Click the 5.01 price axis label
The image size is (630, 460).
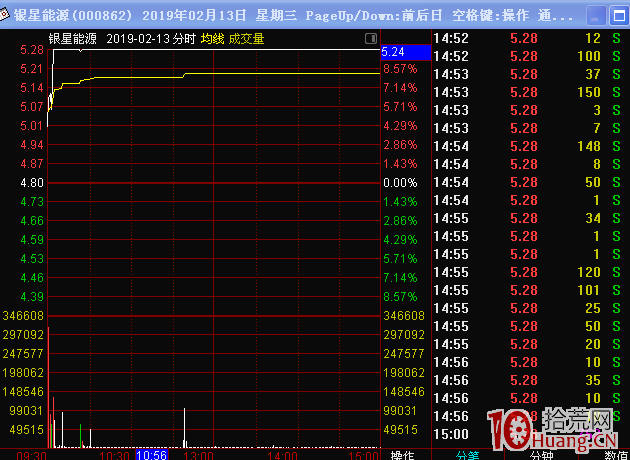32,126
